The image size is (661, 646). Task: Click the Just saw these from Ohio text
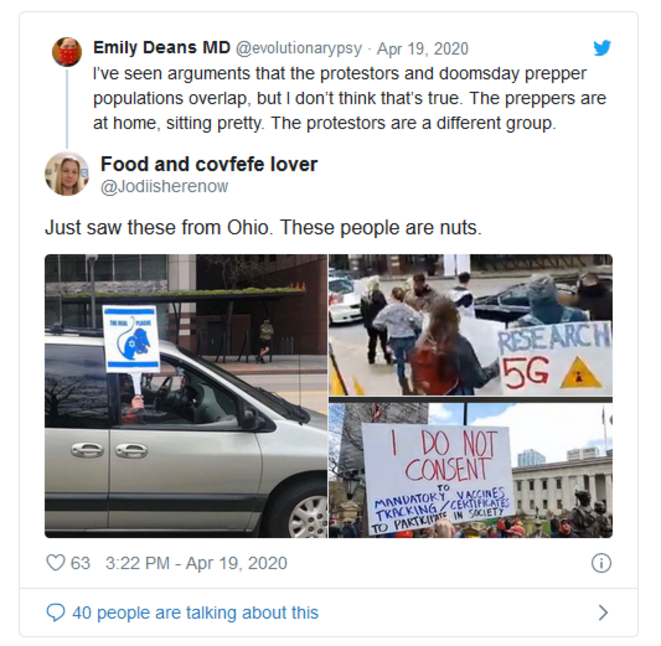(x=263, y=228)
